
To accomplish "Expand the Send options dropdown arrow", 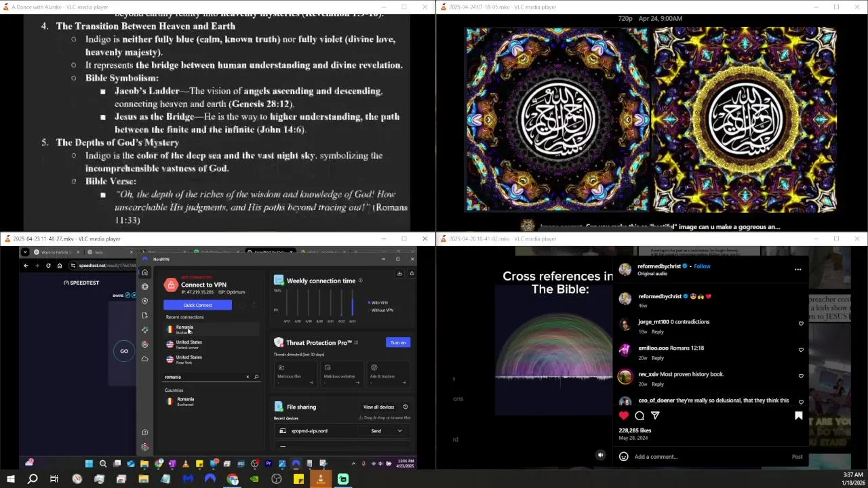I will coord(399,431).
